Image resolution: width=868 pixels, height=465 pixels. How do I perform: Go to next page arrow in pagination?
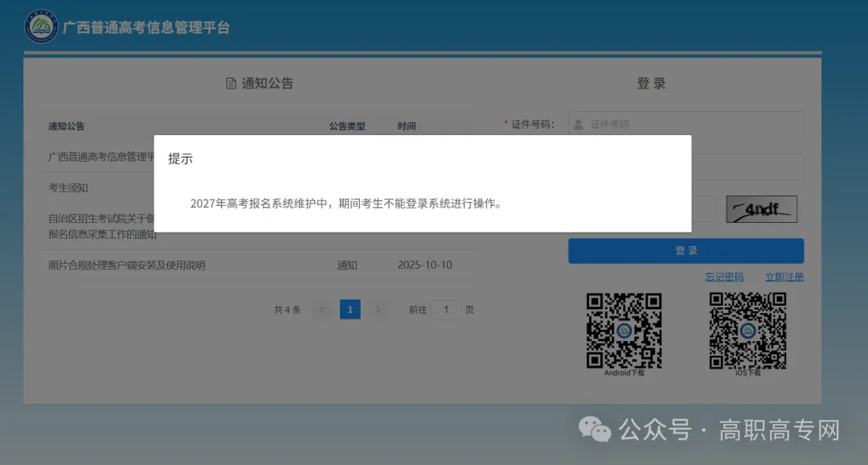pyautogui.click(x=378, y=309)
